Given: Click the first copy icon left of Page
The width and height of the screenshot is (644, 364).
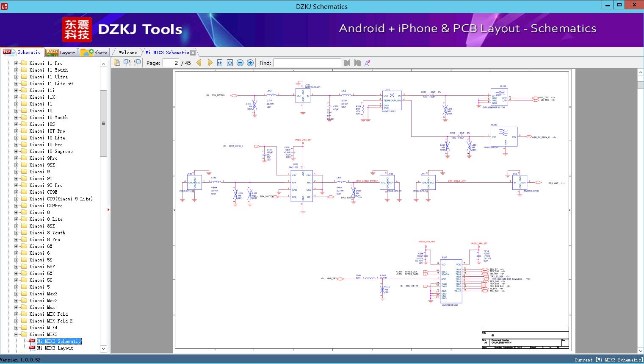Looking at the screenshot, I should (x=117, y=63).
